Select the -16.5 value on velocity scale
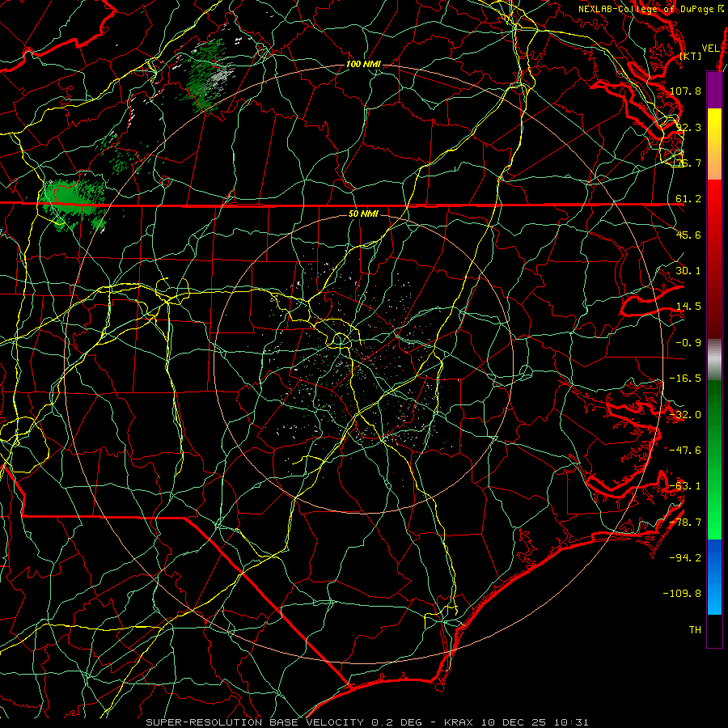 tap(685, 379)
